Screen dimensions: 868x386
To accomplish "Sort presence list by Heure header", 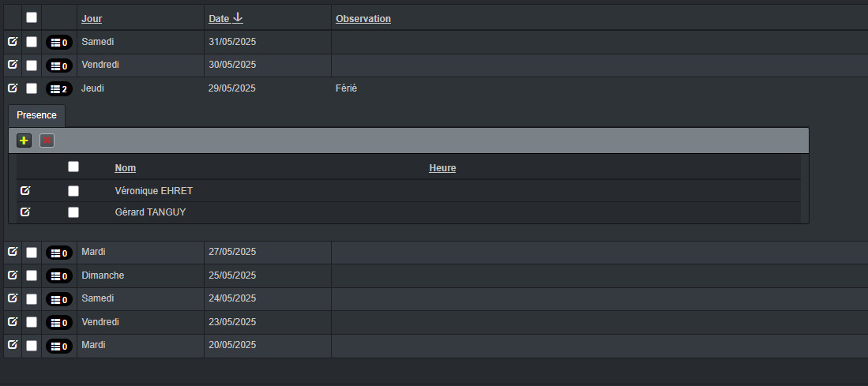I will point(442,168).
